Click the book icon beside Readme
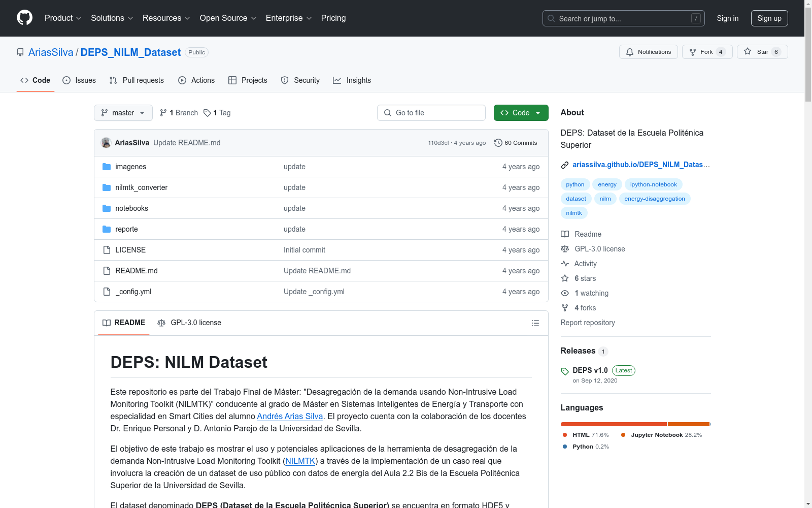This screenshot has height=508, width=812. (x=565, y=234)
